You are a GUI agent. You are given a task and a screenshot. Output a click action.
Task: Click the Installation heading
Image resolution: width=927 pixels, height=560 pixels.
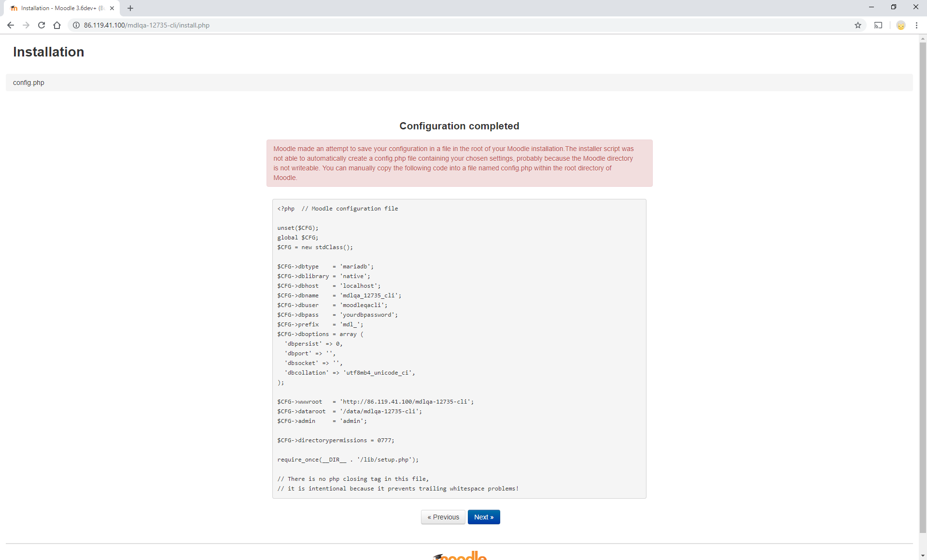click(48, 52)
